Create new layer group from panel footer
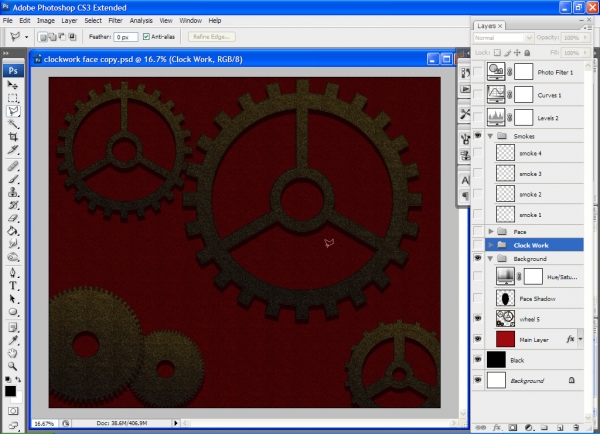 pyautogui.click(x=544, y=427)
